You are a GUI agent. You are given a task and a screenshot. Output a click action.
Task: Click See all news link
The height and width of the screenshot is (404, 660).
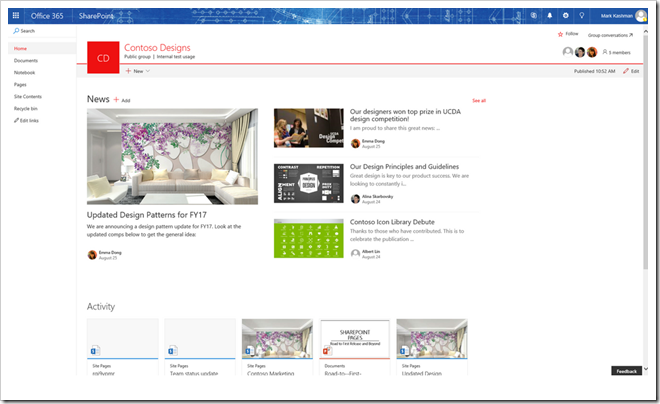(x=479, y=101)
